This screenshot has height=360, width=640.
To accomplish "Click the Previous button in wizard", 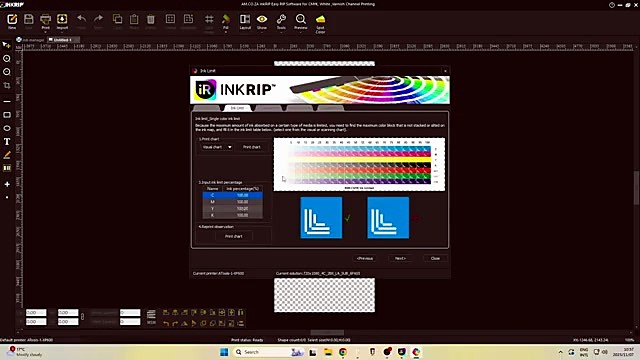I will pyautogui.click(x=364, y=258).
